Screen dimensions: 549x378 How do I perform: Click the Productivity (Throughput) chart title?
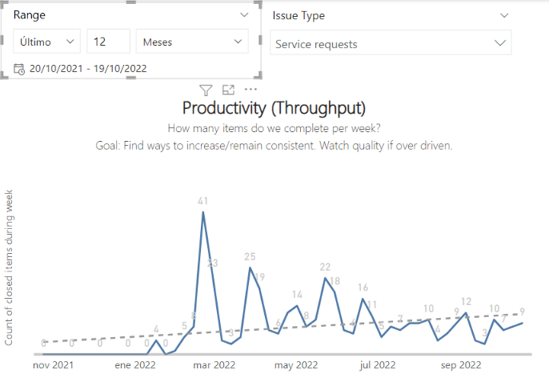[274, 108]
